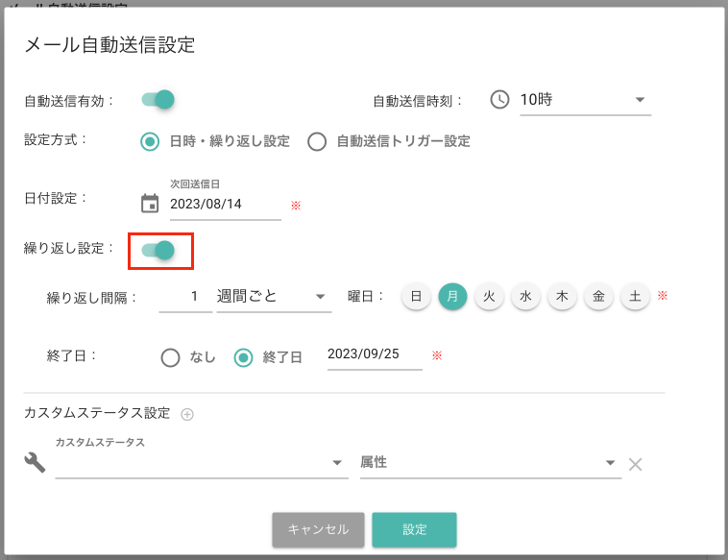Image resolution: width=728 pixels, height=560 pixels.
Task: Click the 繰り返し間隔： label
Action: click(92, 298)
